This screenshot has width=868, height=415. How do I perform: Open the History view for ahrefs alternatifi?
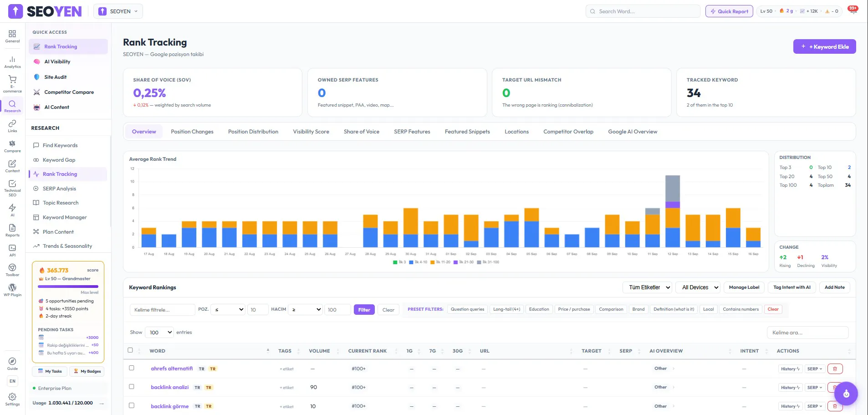tap(790, 369)
